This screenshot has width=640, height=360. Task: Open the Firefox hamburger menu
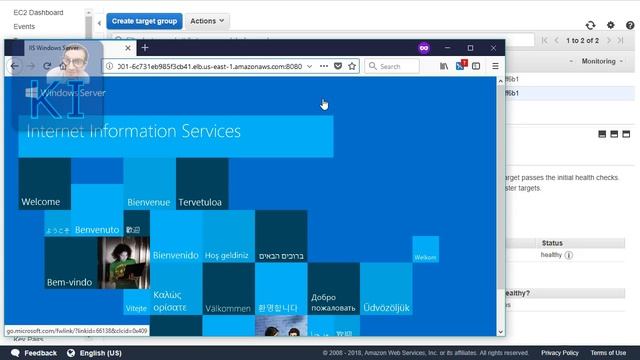495,66
